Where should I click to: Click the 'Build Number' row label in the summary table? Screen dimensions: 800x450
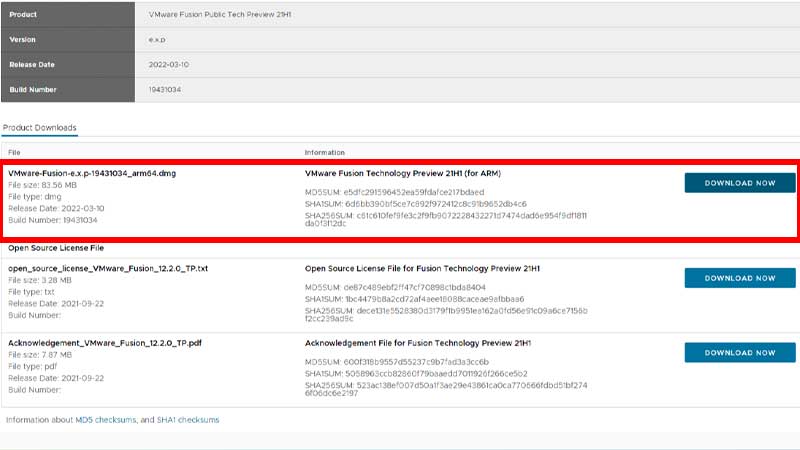pos(33,90)
